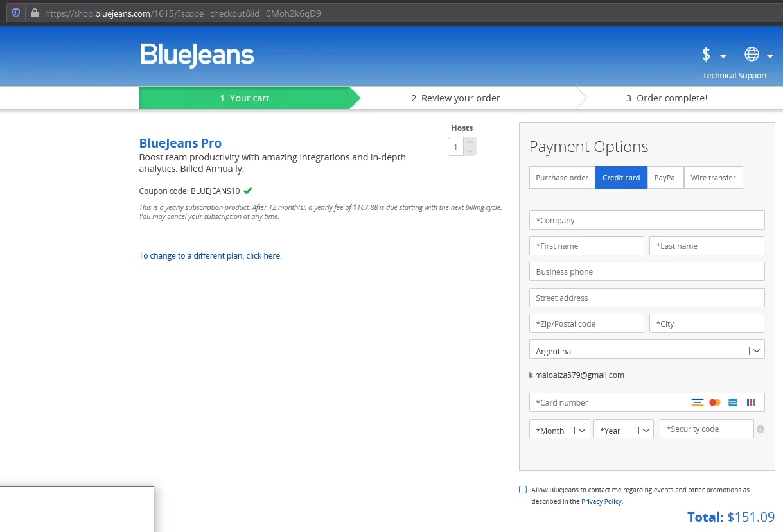The width and height of the screenshot is (783, 532).
Task: Focus the Zip/Postal code field
Action: (586, 323)
